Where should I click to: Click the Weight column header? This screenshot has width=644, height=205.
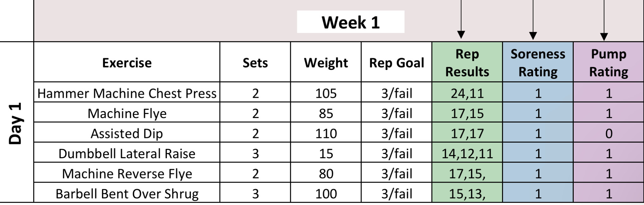326,63
